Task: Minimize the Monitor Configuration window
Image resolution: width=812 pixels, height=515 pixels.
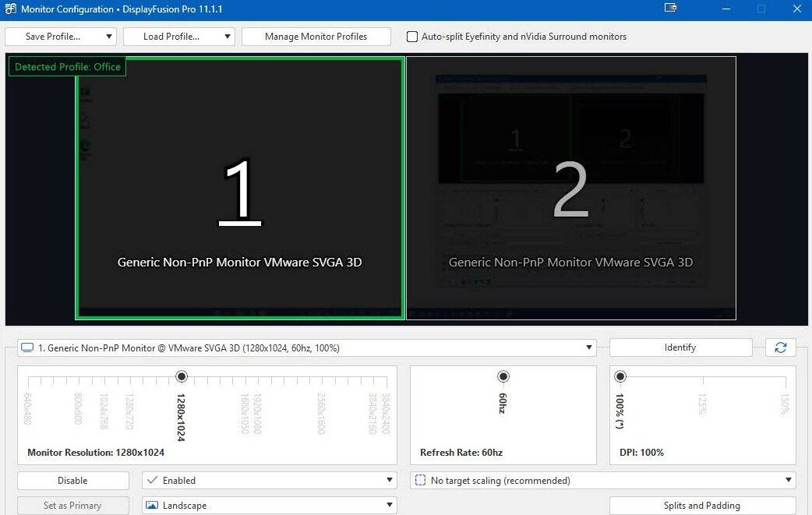Action: (726, 9)
